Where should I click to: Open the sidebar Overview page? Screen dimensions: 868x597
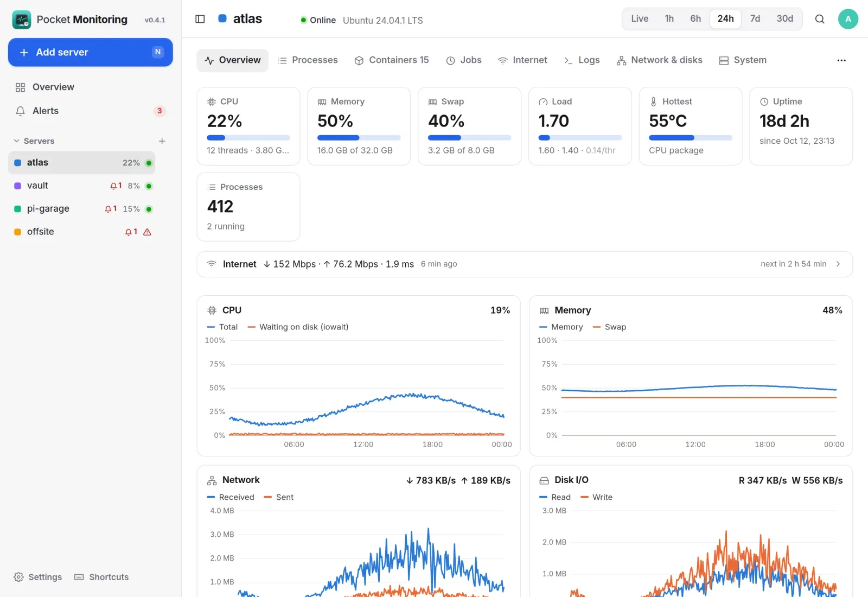(x=91, y=87)
